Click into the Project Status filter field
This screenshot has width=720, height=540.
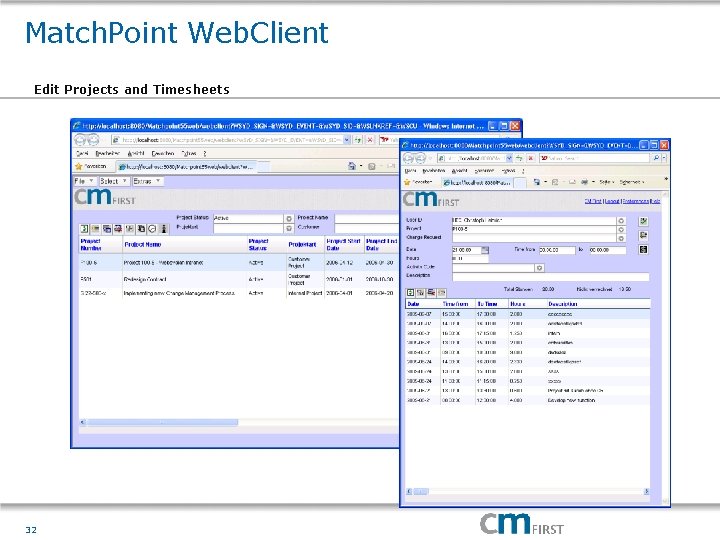tap(248, 218)
